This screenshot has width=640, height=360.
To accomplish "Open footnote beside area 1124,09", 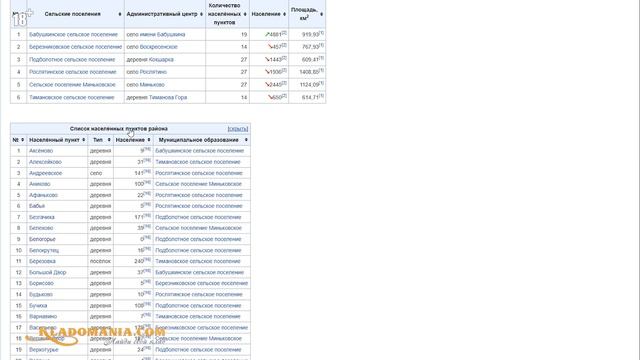I will pyautogui.click(x=321, y=83).
